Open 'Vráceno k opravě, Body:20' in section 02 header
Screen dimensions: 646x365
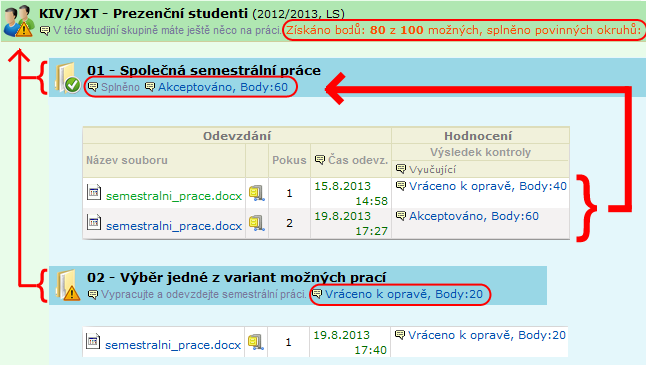point(404,294)
